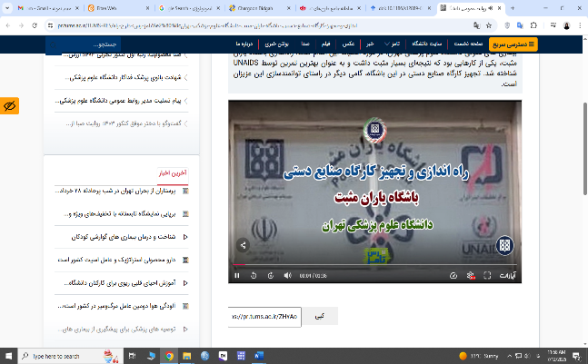The image size is (588, 364).
Task: Open صفحه نخست menu item
Action: (468, 44)
